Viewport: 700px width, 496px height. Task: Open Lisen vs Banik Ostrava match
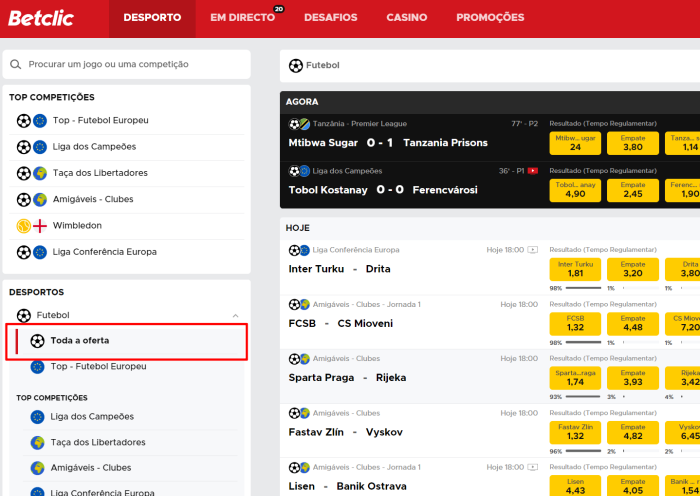click(x=347, y=487)
